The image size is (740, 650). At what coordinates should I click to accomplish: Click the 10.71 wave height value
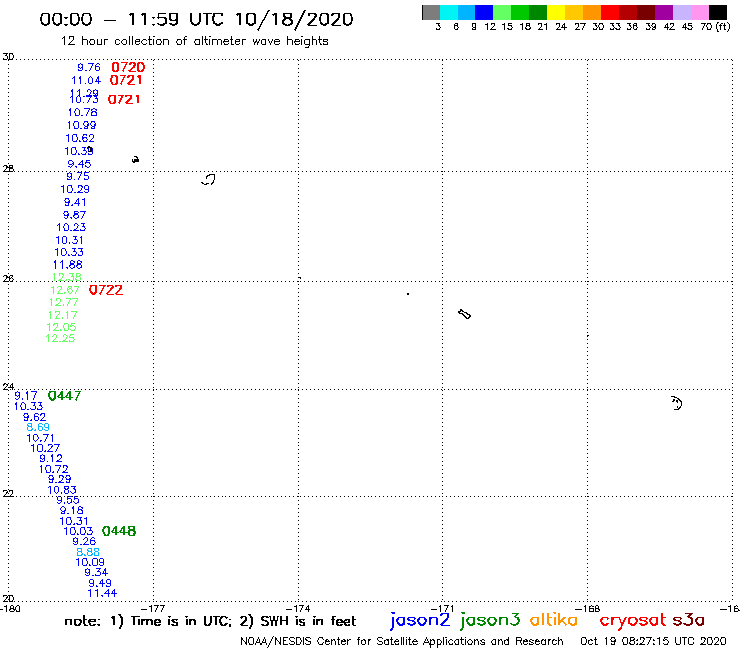pyautogui.click(x=41, y=438)
